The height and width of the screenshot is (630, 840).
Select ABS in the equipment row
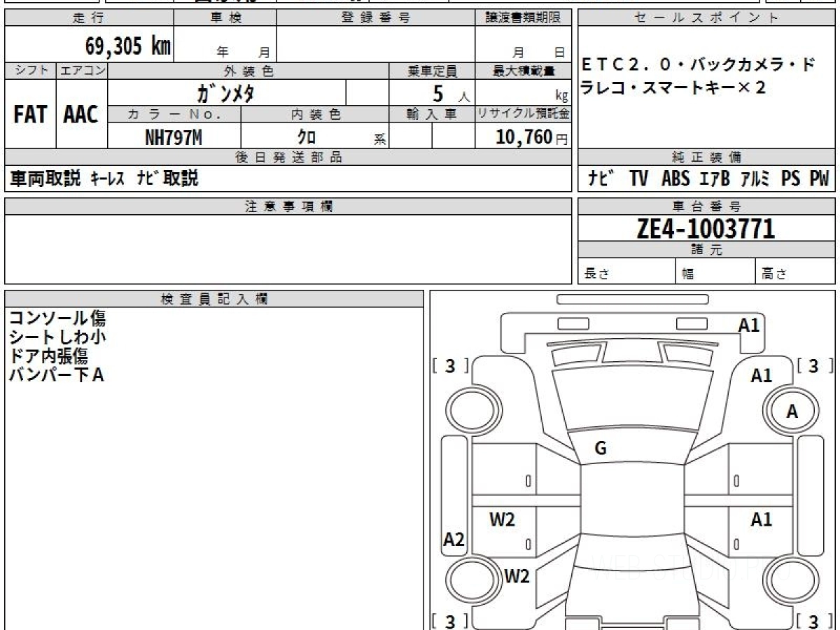675,178
